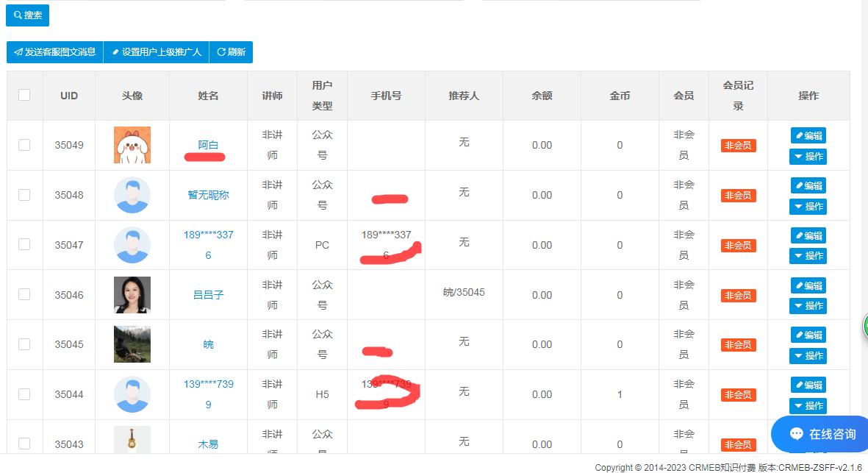Check the box for UID 35049
The width and height of the screenshot is (868, 473).
[x=24, y=145]
